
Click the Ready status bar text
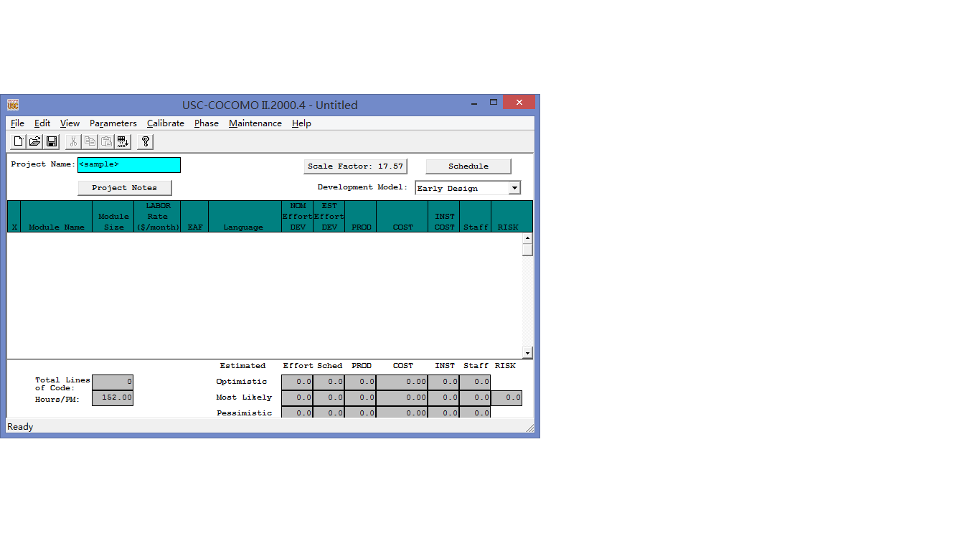point(20,427)
